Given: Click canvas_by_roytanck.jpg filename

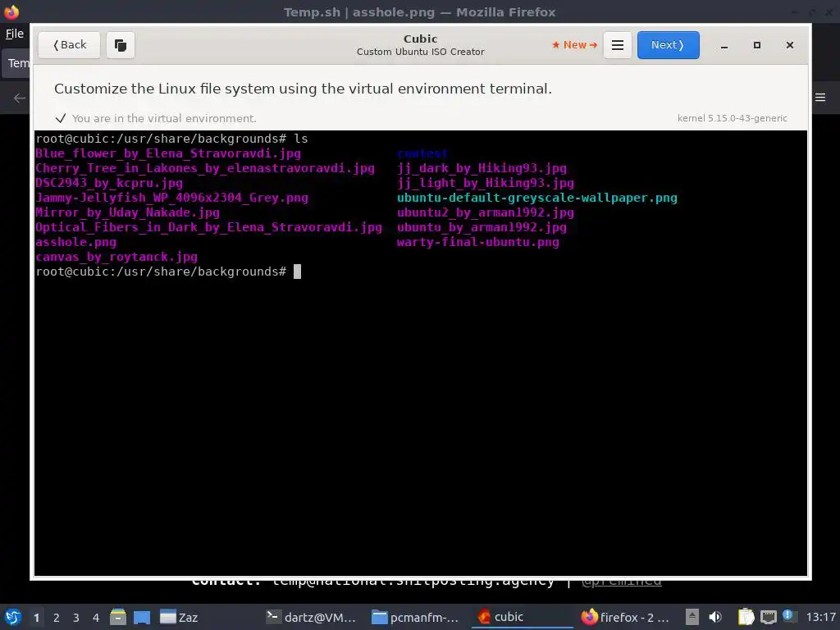Looking at the screenshot, I should [116, 257].
